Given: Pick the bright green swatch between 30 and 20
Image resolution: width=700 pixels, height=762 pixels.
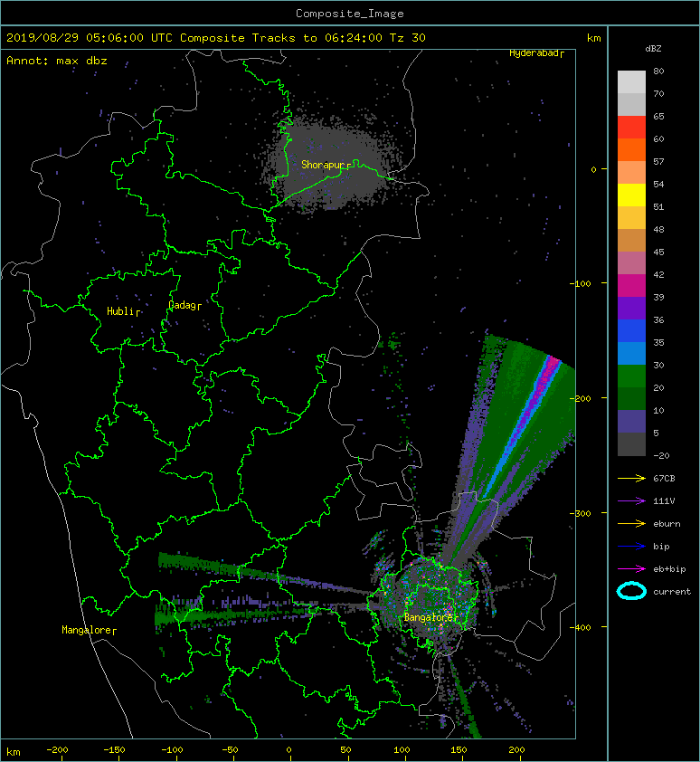Looking at the screenshot, I should 631,376.
